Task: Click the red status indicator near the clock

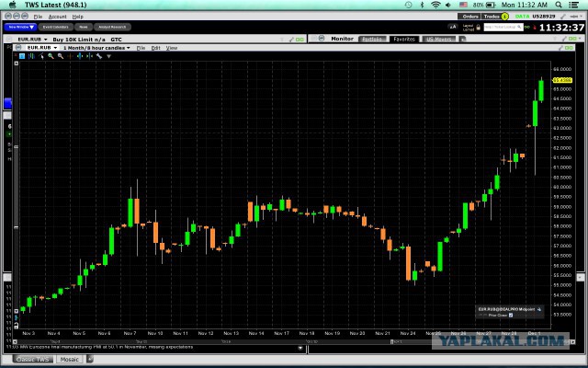Action: tap(535, 28)
